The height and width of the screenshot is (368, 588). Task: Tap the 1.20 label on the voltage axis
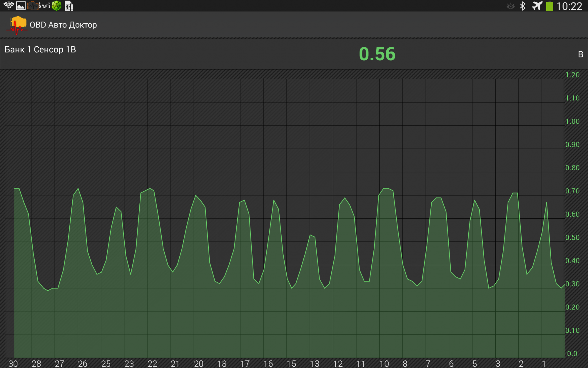[572, 75]
